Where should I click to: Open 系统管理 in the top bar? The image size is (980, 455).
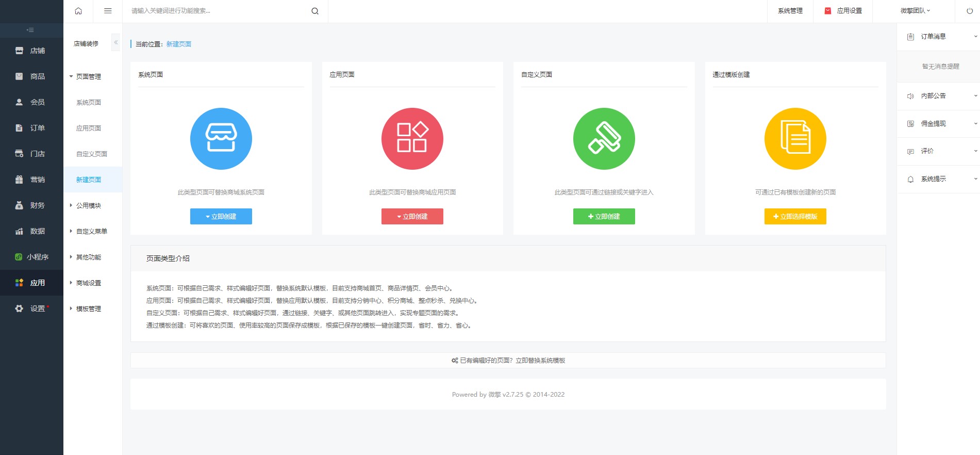pyautogui.click(x=790, y=11)
